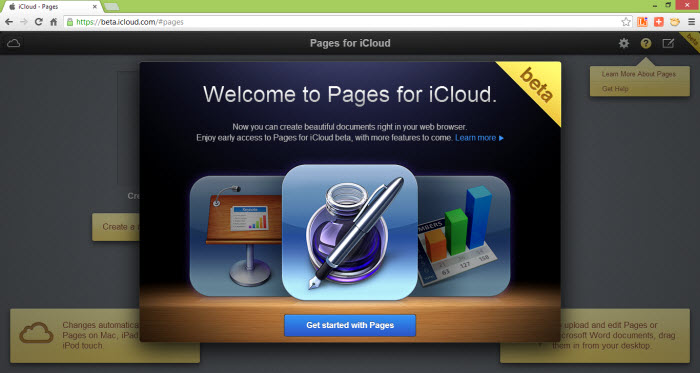Viewport: 700px width, 373px height.
Task: Click the Welcome to Pages for iCloud heading
Action: pos(350,94)
